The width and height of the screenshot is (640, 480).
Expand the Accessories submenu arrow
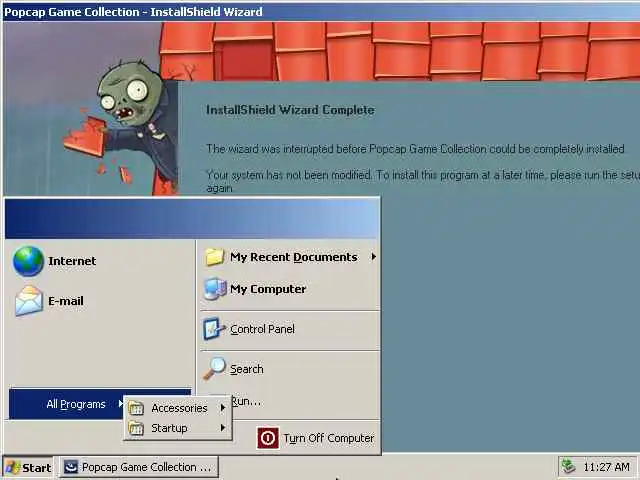[x=223, y=408]
